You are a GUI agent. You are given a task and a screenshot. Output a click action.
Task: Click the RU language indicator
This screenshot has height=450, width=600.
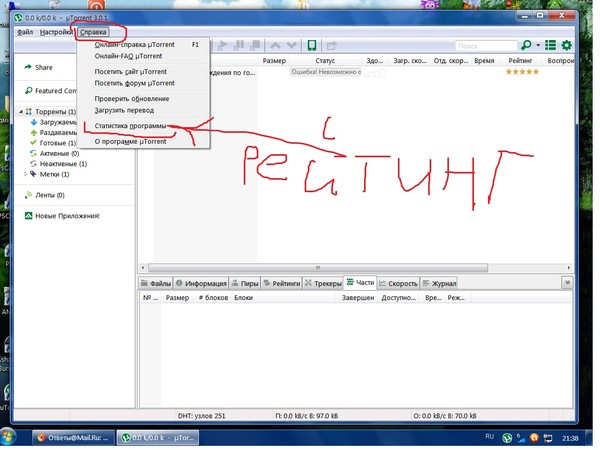tap(489, 436)
